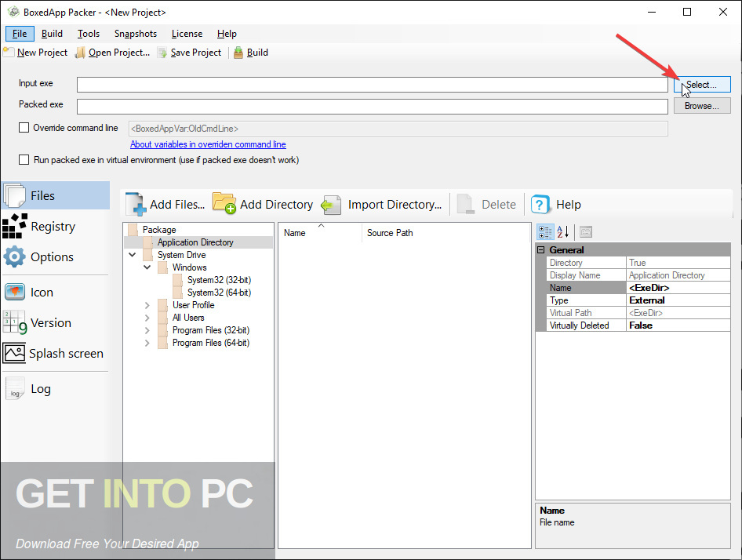Click the <ExeDir> Name property value
742x560 pixels.
tap(678, 288)
